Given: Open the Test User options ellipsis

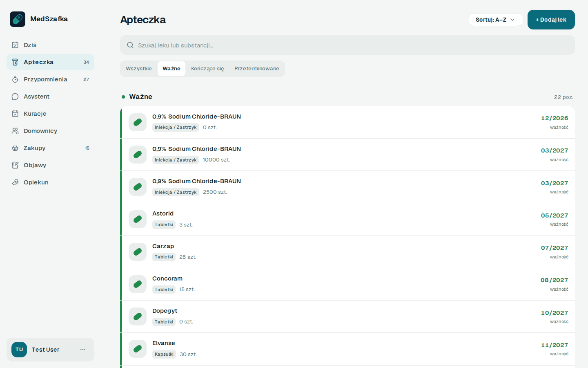Looking at the screenshot, I should click(x=83, y=350).
